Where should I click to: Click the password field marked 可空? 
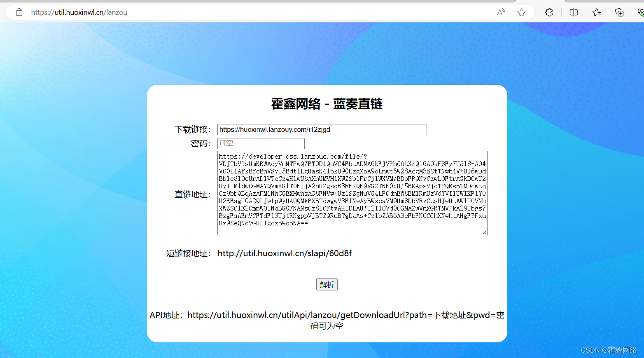261,143
